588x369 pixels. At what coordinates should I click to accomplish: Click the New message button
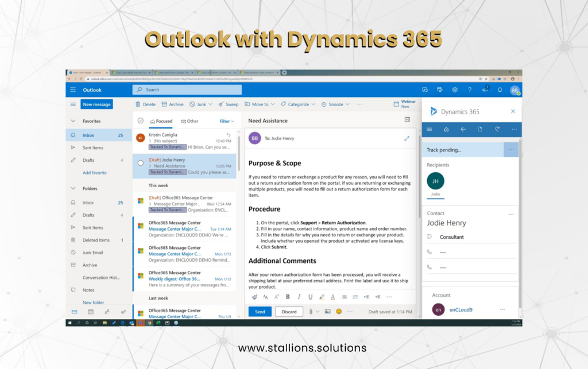[96, 104]
